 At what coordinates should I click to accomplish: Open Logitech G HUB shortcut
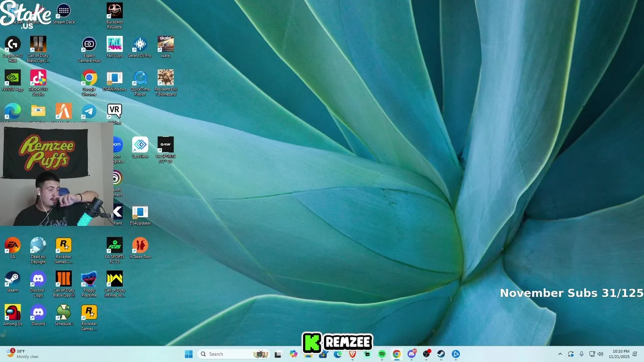click(13, 50)
